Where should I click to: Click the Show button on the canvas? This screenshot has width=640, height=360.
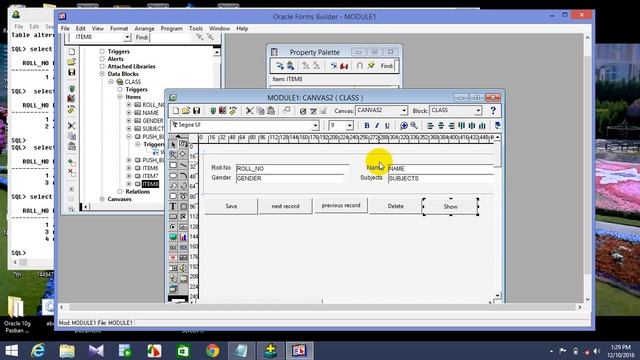pyautogui.click(x=451, y=207)
